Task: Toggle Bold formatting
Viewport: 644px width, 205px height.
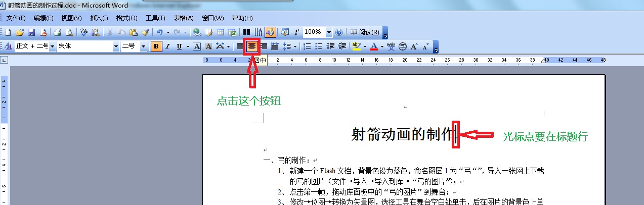Action: coord(156,46)
